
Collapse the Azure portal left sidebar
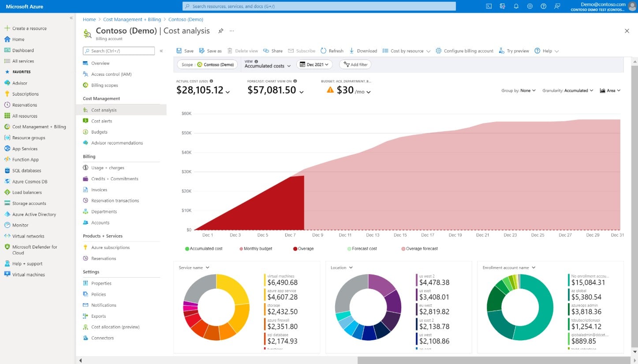[71, 18]
